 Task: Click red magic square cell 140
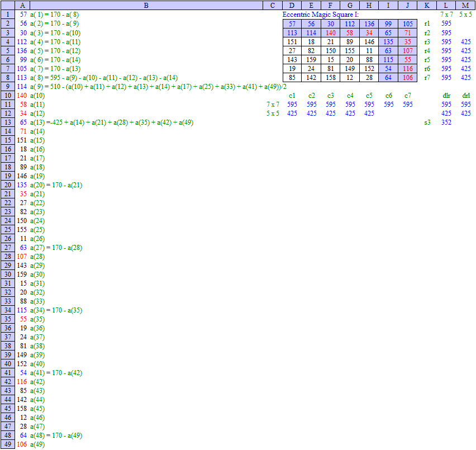coord(331,33)
